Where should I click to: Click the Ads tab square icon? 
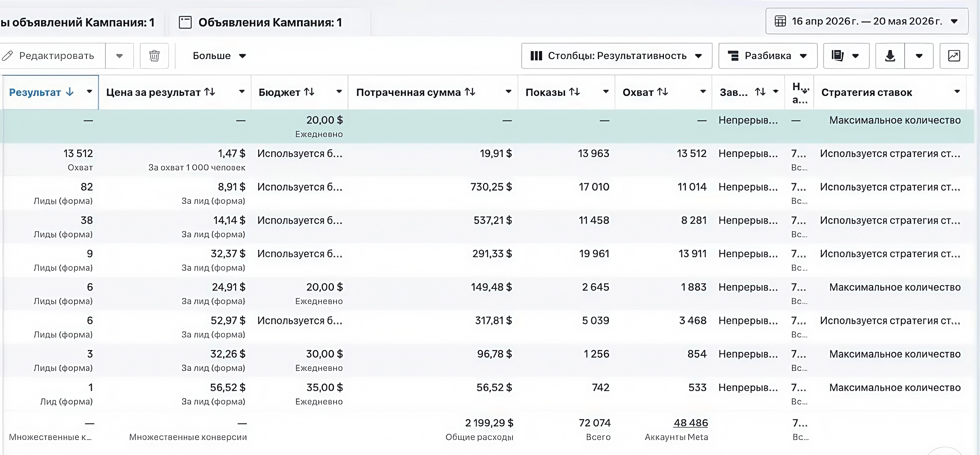click(x=185, y=22)
